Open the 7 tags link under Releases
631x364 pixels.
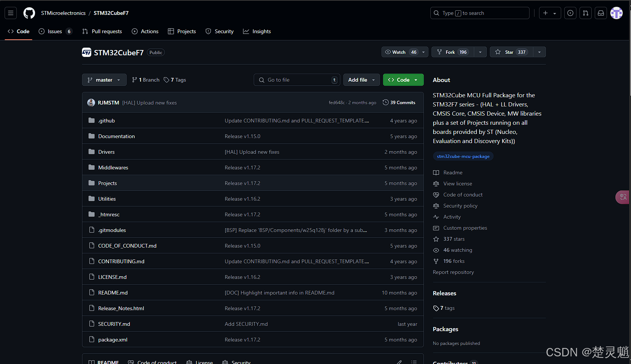pyautogui.click(x=444, y=308)
